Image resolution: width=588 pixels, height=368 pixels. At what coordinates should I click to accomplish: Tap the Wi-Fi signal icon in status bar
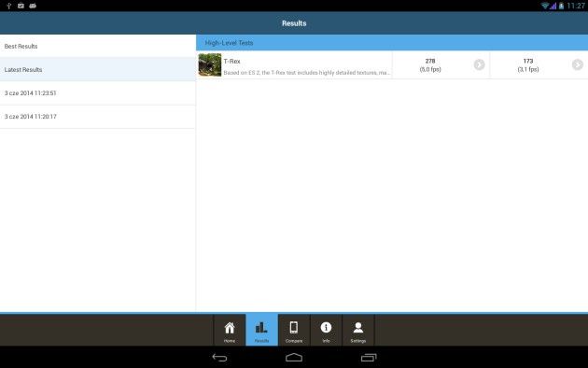tap(545, 6)
